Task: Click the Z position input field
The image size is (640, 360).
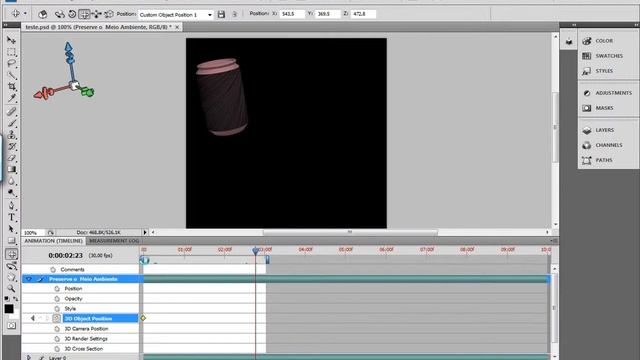Action: tap(363, 14)
